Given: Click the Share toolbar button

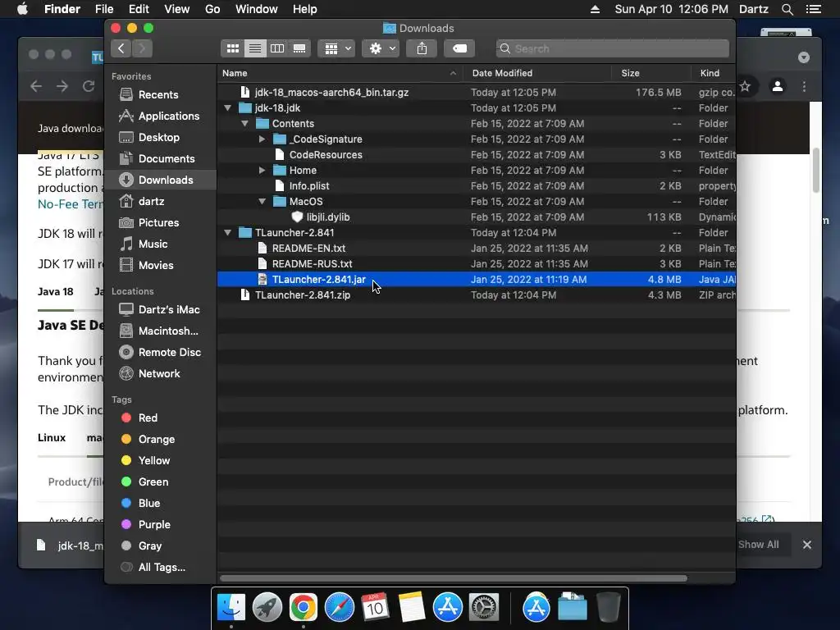Looking at the screenshot, I should coord(422,48).
